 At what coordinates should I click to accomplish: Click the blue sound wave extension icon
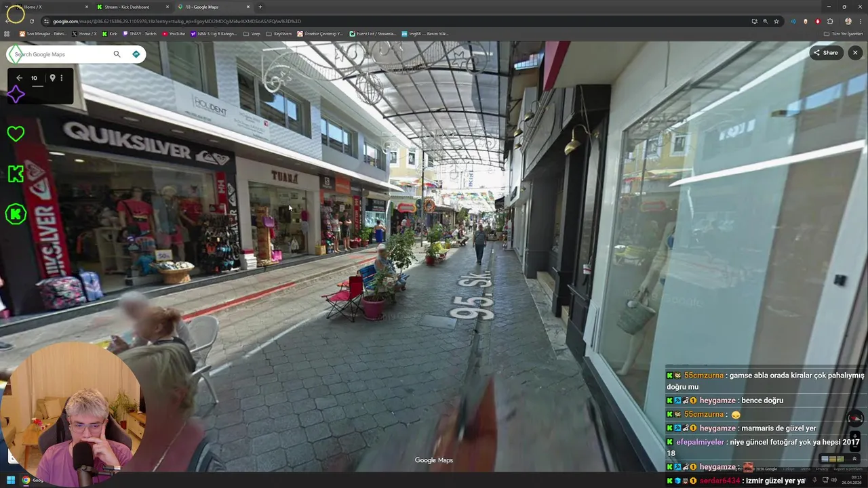(x=793, y=21)
